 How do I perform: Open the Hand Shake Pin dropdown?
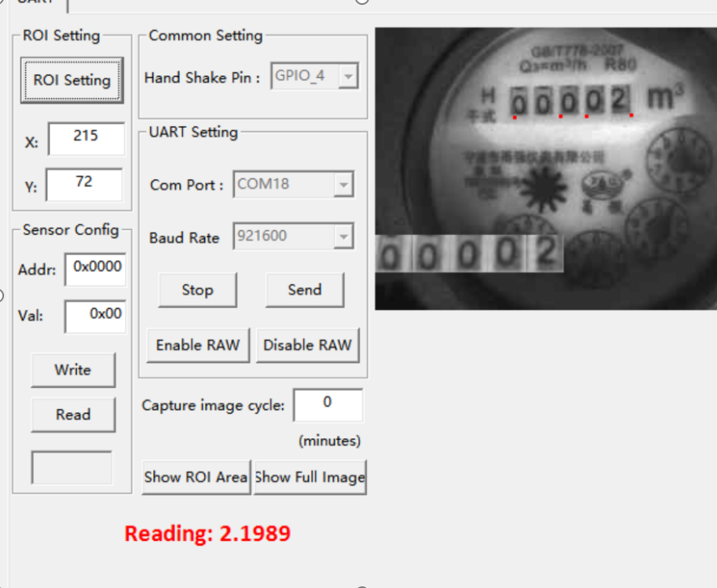point(314,75)
